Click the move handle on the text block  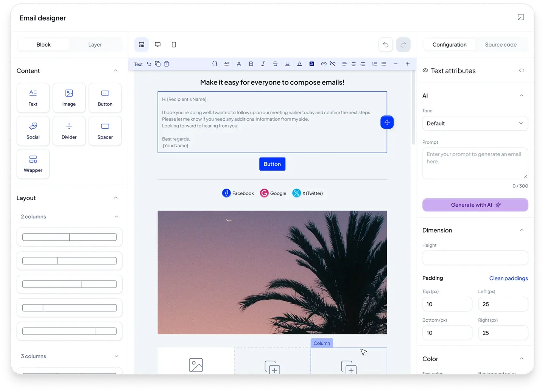[x=387, y=122]
